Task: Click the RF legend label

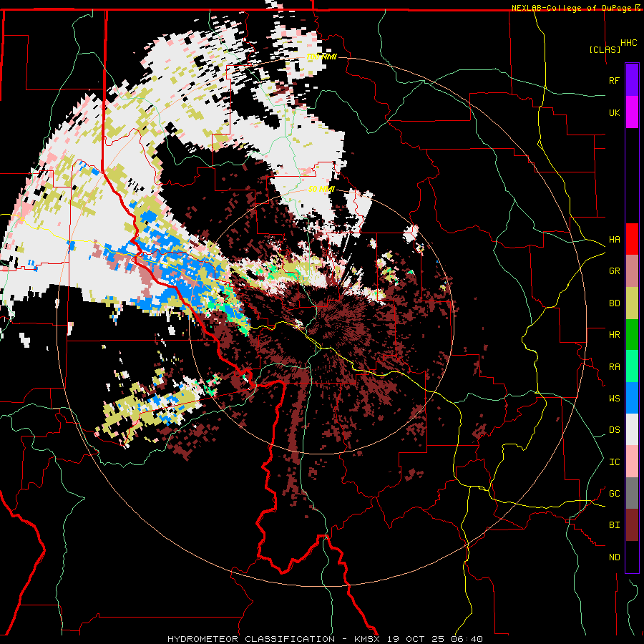Action: pyautogui.click(x=614, y=80)
